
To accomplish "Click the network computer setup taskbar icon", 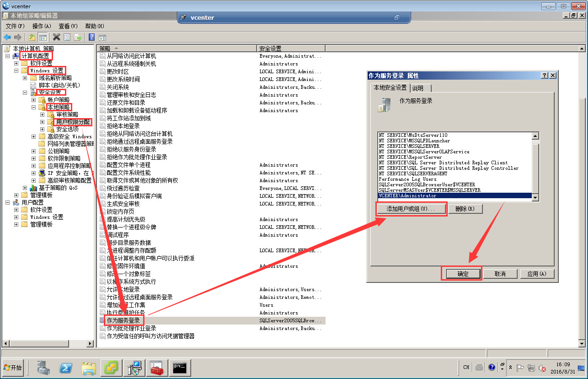I will pos(134,368).
